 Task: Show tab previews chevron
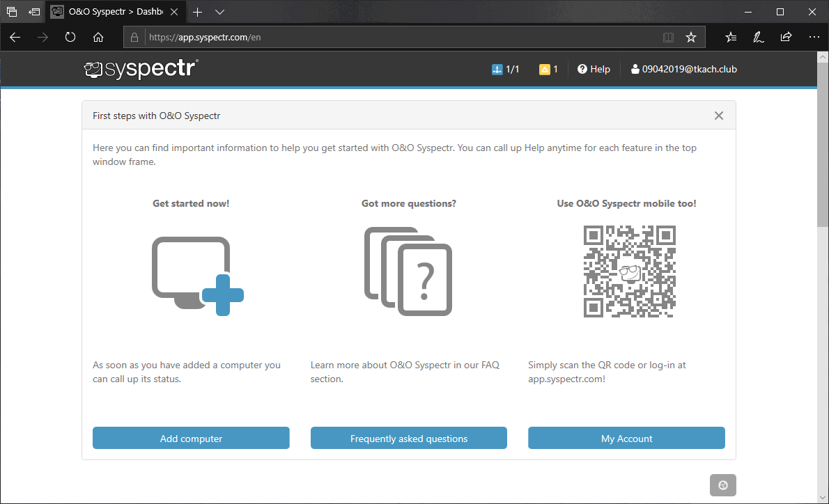pos(220,12)
